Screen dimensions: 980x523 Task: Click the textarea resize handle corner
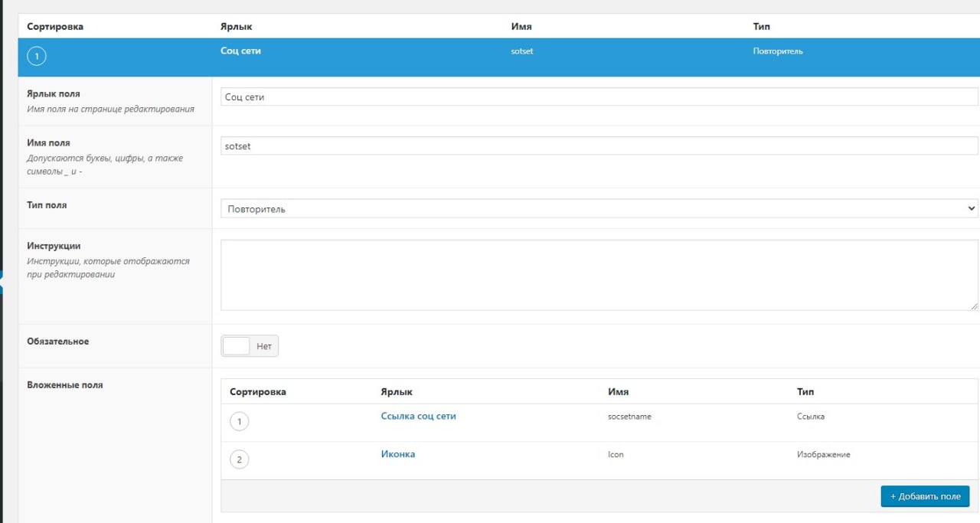click(x=974, y=306)
